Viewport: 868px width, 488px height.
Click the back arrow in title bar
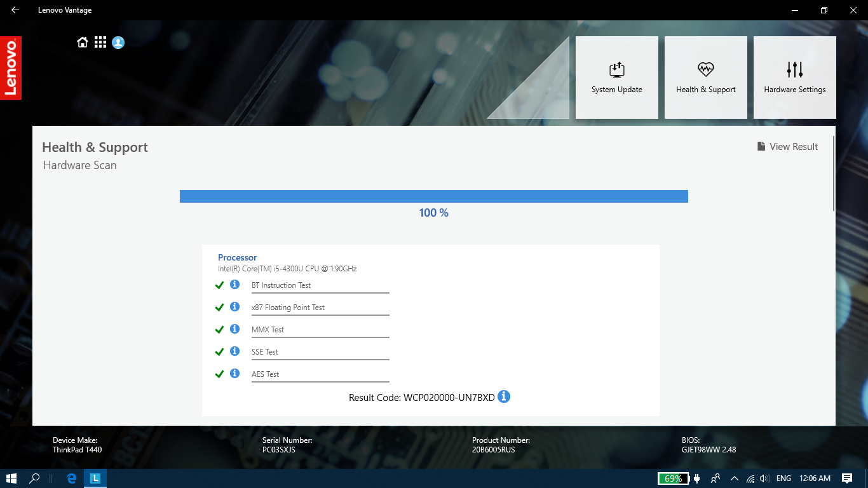click(15, 10)
